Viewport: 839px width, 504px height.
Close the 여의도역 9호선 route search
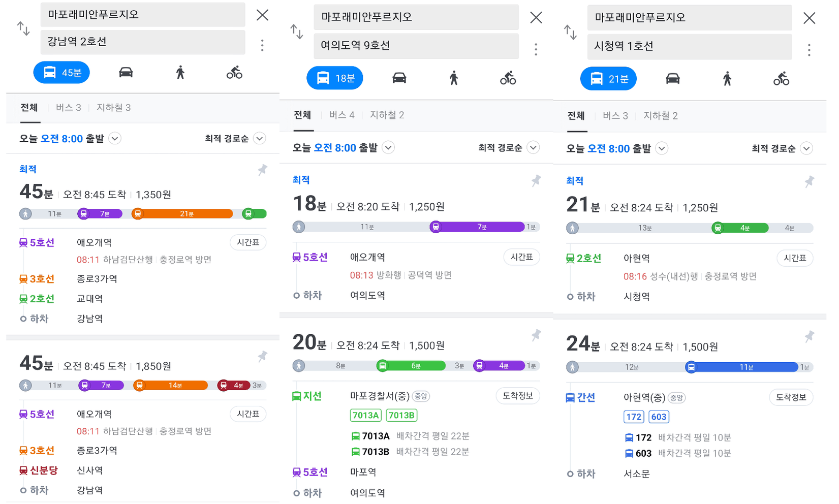tap(536, 17)
